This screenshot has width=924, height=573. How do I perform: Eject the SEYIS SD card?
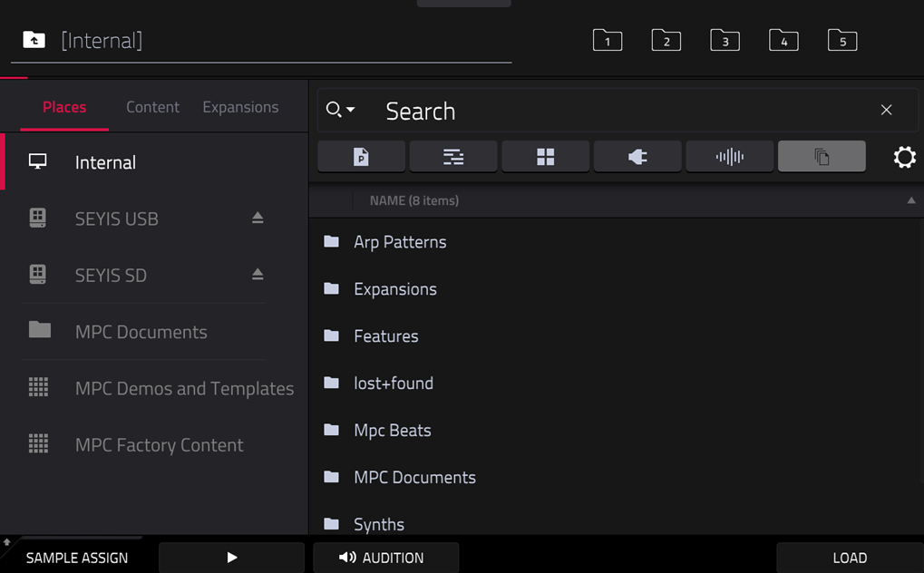pos(258,275)
